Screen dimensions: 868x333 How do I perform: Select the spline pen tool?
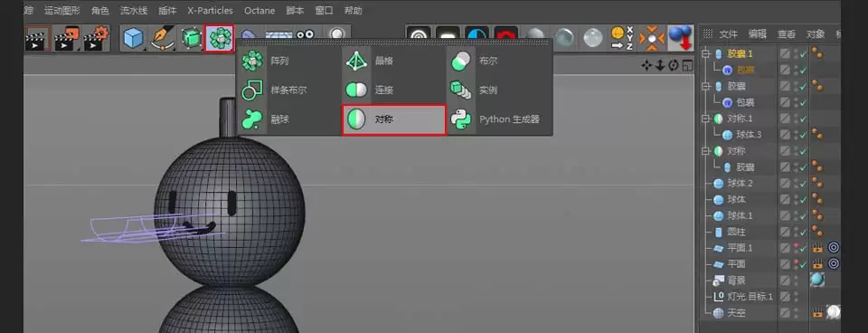pos(162,39)
